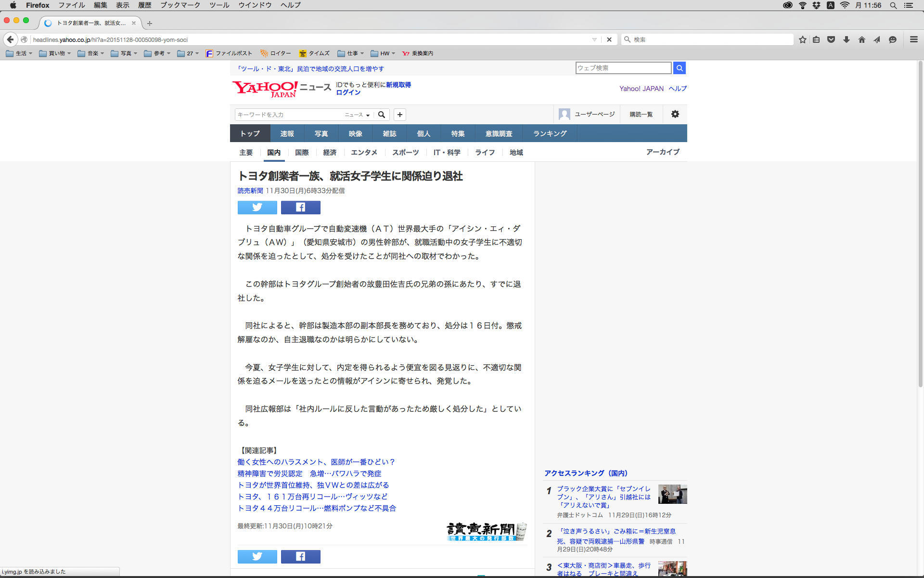Click the ログイン link
Screen dimensions: 924x578
[348, 92]
